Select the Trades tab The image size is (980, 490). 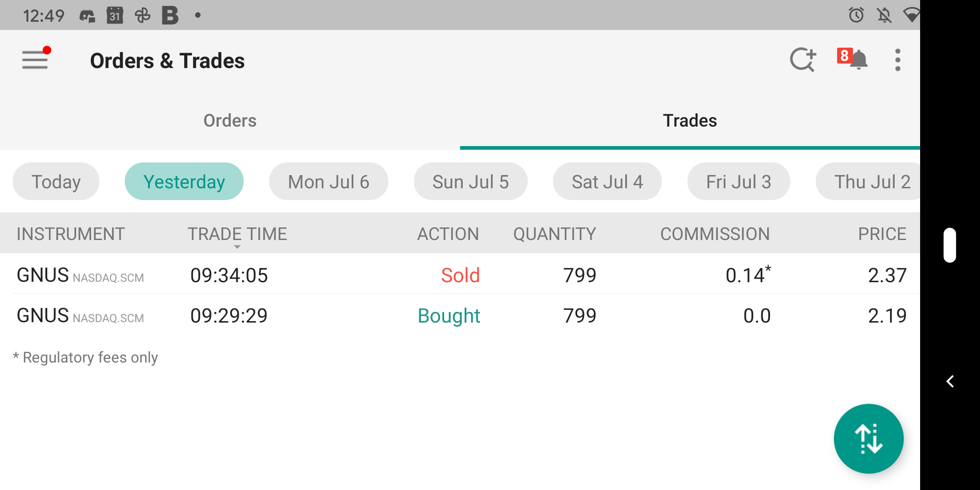(x=690, y=121)
